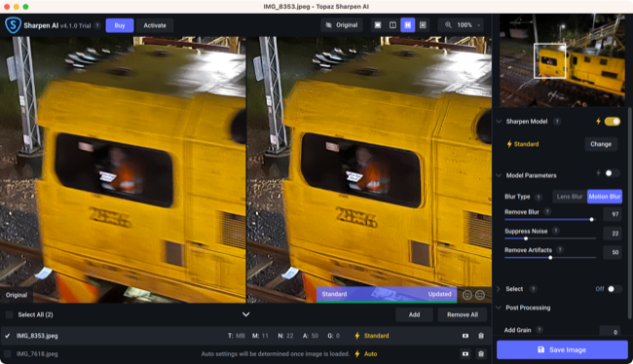Screen dimensions: 633x364
Task: Open the Remove Blur help icon
Action: [x=547, y=211]
